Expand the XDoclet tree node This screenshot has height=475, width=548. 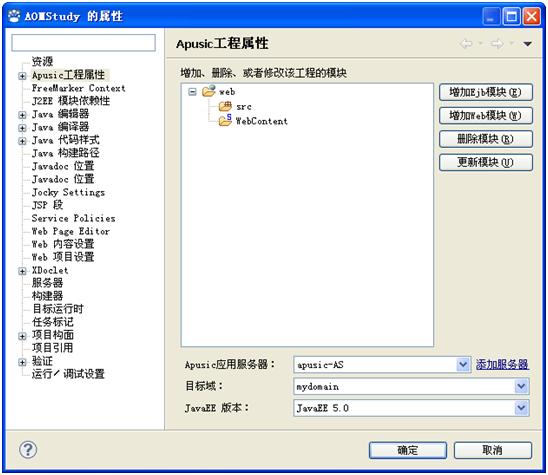(22, 271)
